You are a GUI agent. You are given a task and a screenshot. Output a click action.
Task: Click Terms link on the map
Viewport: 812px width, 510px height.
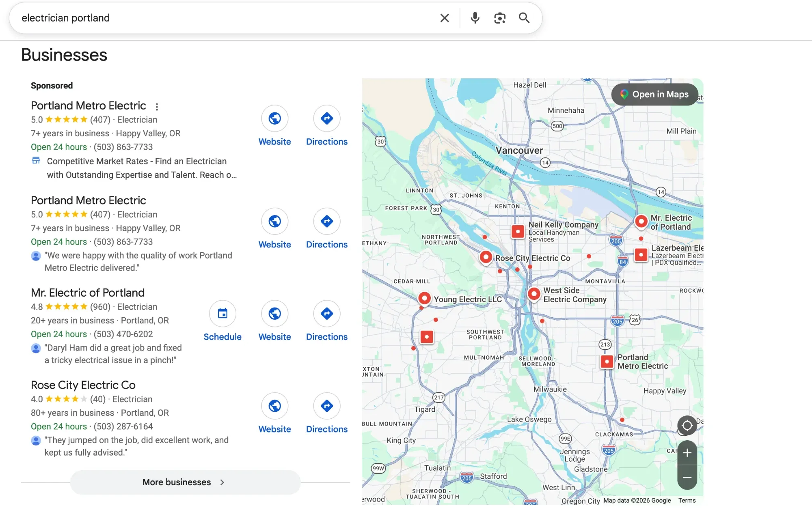687,501
